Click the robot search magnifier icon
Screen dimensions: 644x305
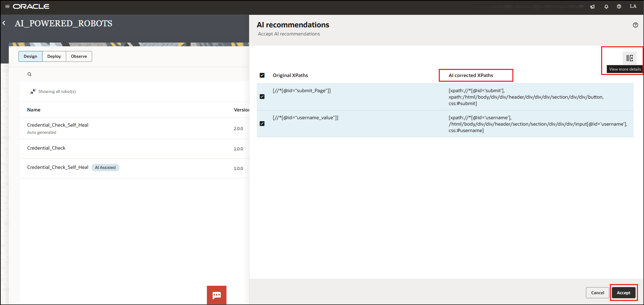pos(29,74)
